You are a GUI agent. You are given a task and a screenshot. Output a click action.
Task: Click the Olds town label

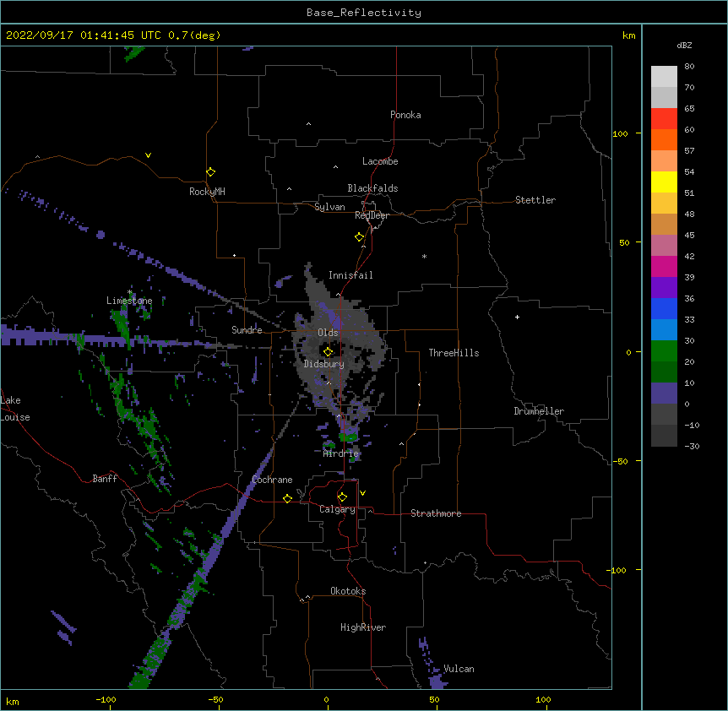(328, 333)
